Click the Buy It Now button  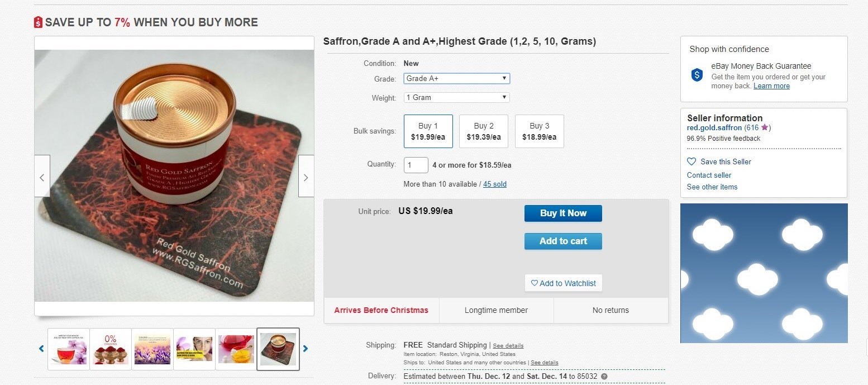click(563, 213)
